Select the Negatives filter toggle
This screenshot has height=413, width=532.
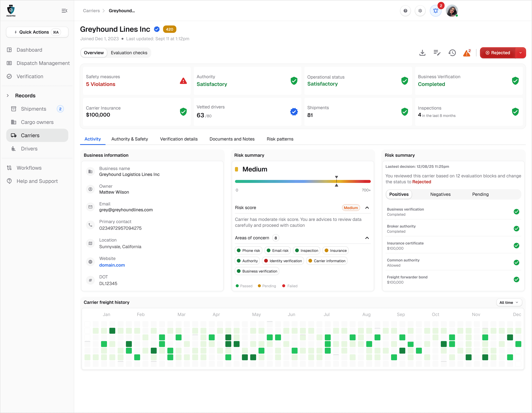coord(440,194)
